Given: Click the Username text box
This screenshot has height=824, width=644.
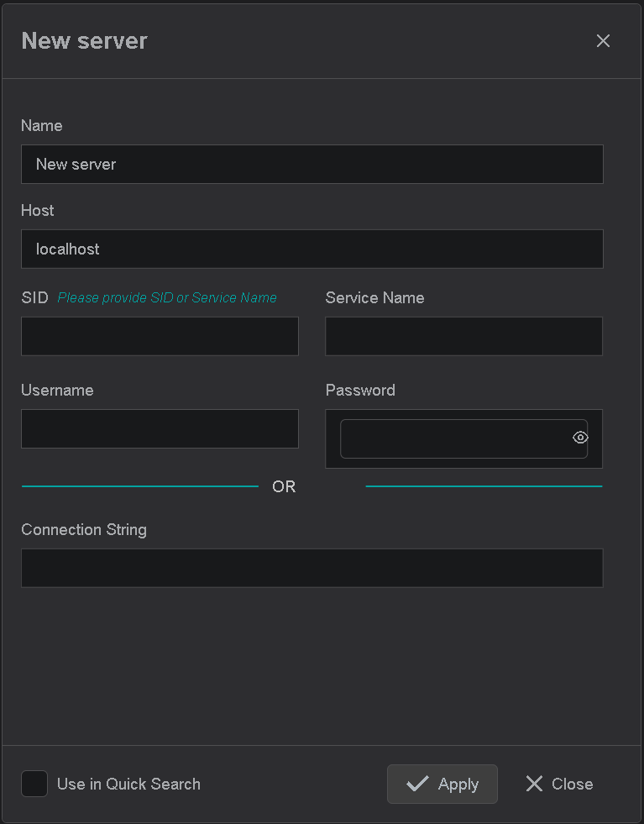Looking at the screenshot, I should 160,428.
